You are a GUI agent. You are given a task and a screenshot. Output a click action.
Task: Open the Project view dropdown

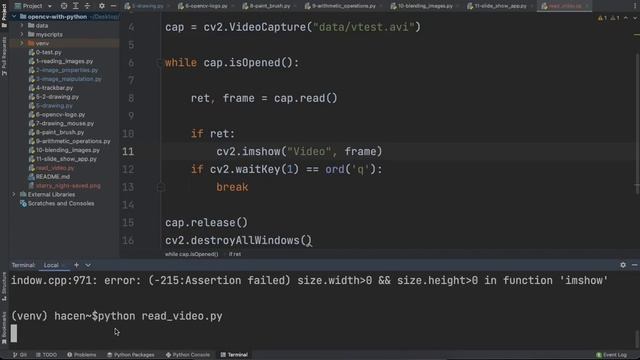pyautogui.click(x=33, y=6)
